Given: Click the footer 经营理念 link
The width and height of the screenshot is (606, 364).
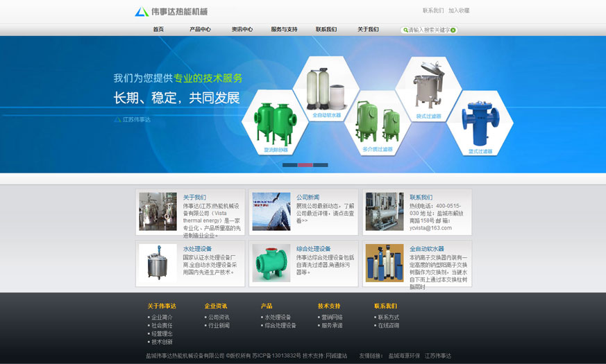Looking at the screenshot, I should point(162,333).
